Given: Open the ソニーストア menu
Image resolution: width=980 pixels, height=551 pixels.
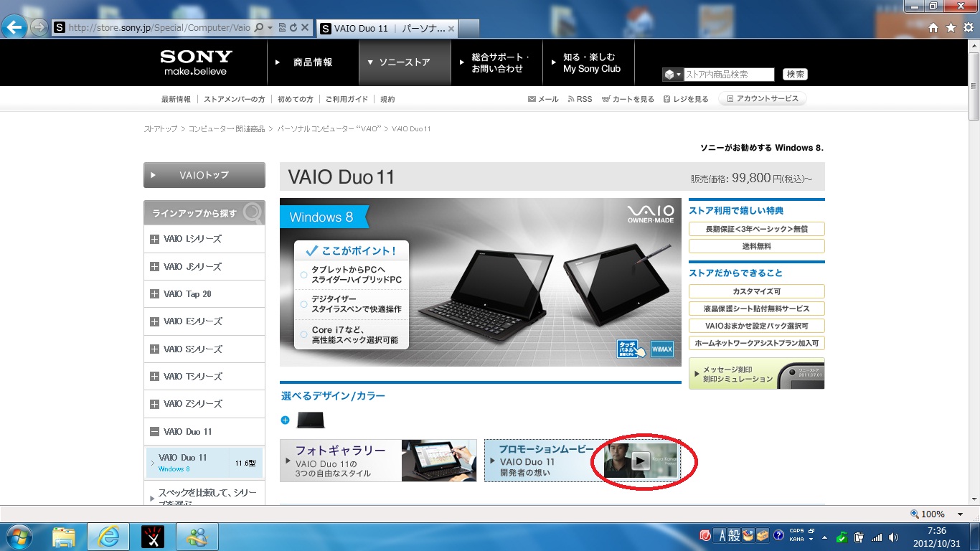Looking at the screenshot, I should pyautogui.click(x=405, y=62).
